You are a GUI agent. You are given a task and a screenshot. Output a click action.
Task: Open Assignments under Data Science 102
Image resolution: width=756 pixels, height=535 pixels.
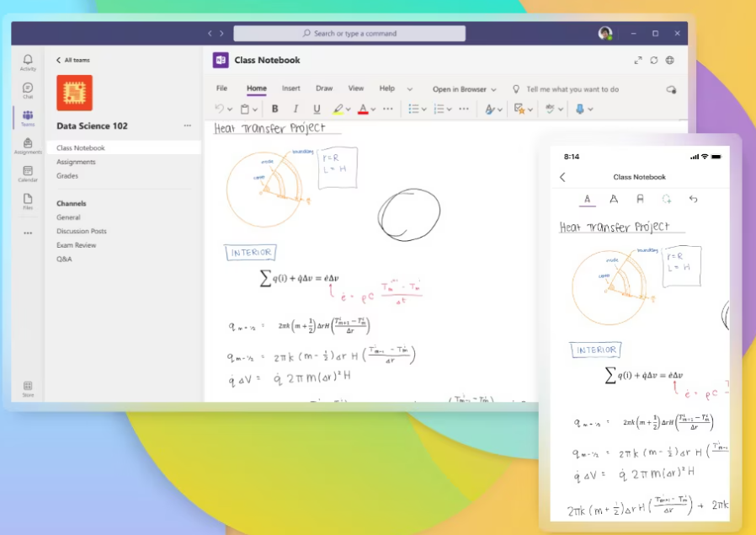76,162
